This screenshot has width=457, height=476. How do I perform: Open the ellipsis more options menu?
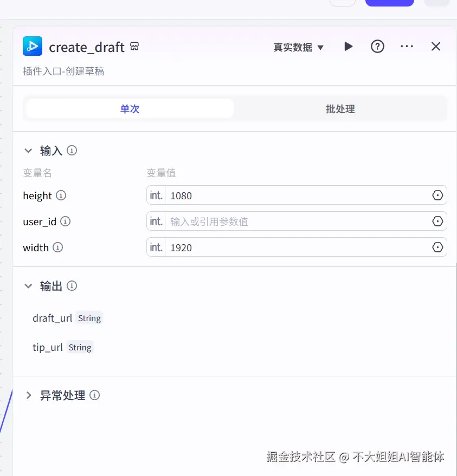[407, 47]
